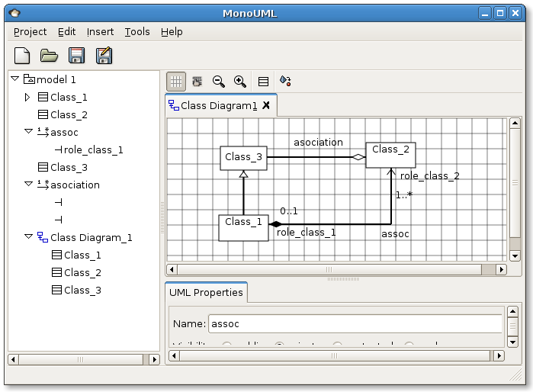Maximize the MonoUML window
Image resolution: width=533 pixels, height=392 pixels.
(x=500, y=13)
